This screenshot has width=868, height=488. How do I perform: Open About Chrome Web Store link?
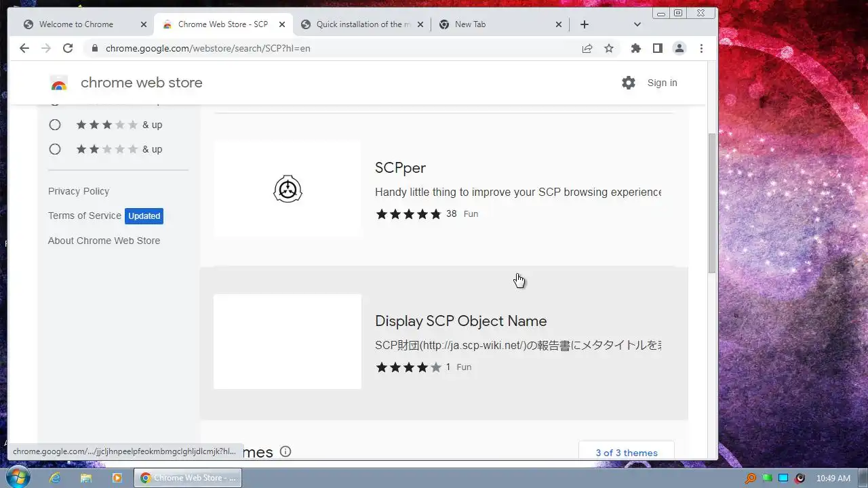pos(104,241)
